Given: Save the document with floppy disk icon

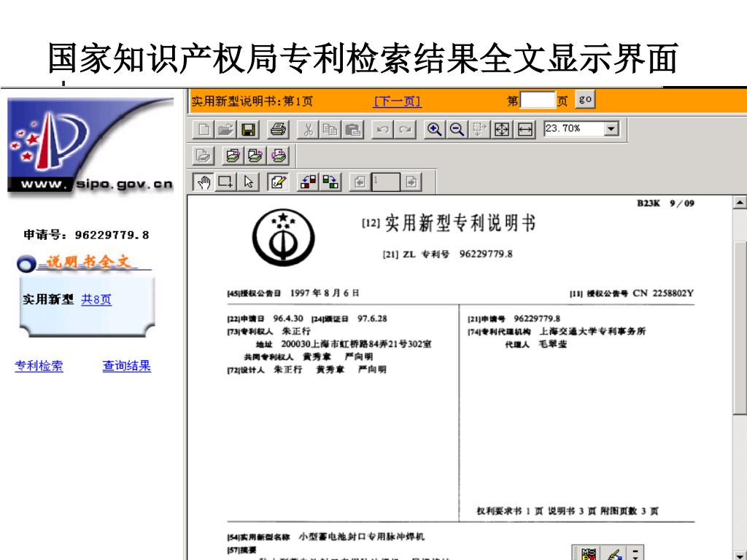Looking at the screenshot, I should [249, 130].
